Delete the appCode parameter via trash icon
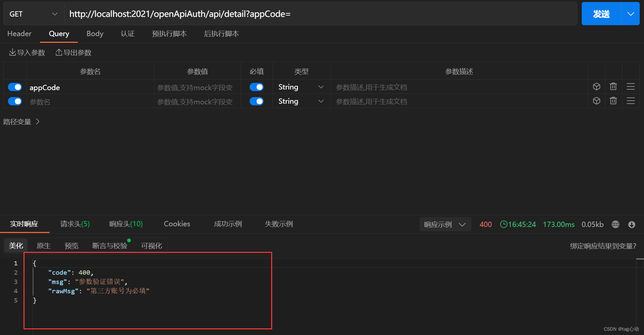 click(x=613, y=86)
